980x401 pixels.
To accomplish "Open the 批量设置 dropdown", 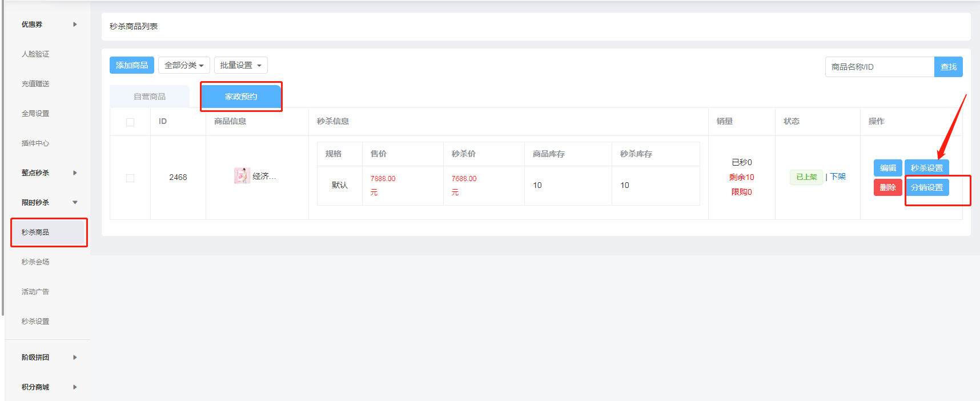I will (240, 65).
